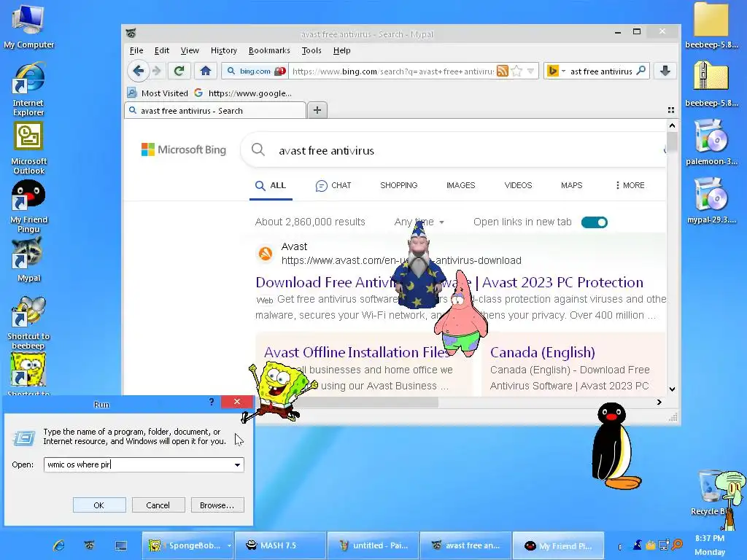Open Most Visited bookmarks folder
The image size is (747, 560).
pyautogui.click(x=158, y=93)
